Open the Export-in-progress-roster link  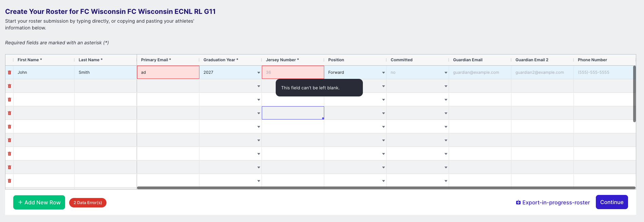point(556,202)
